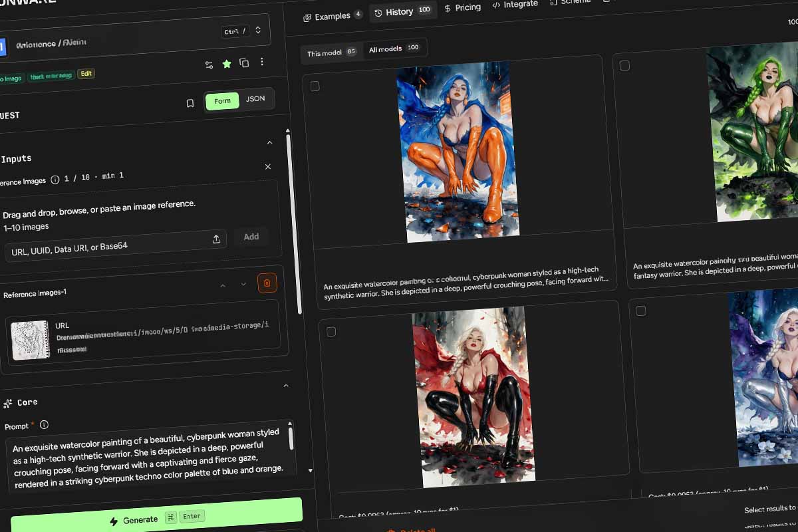Click the info icon beside Prompt
Viewport: 798px width, 532px height.
coord(44,424)
